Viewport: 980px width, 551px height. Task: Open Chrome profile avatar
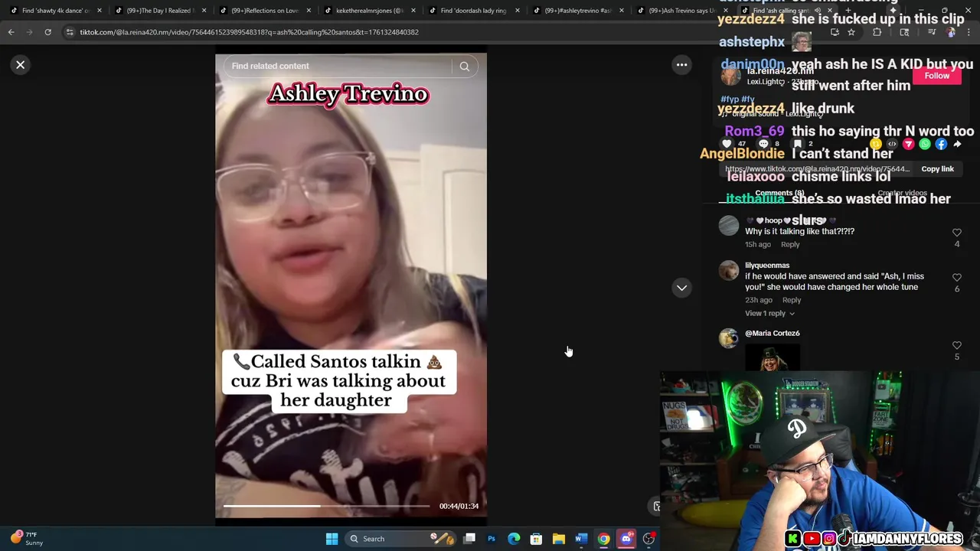951,32
